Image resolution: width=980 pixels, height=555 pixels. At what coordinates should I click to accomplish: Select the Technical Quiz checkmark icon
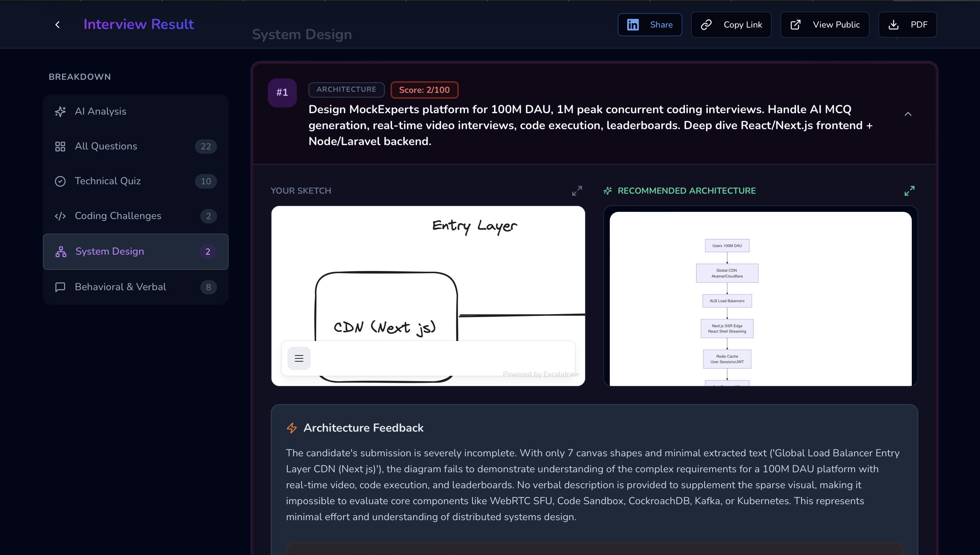61,181
